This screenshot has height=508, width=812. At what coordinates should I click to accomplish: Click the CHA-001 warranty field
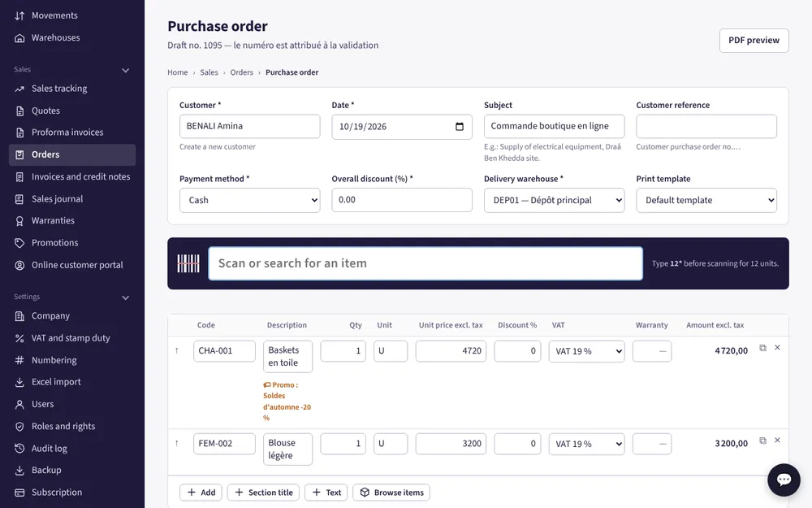(652, 351)
